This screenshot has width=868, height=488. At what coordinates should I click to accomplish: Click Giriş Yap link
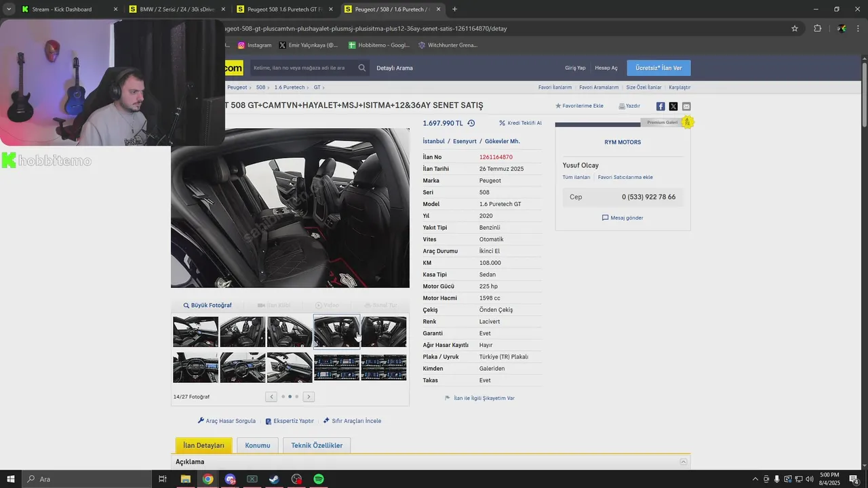[575, 68]
